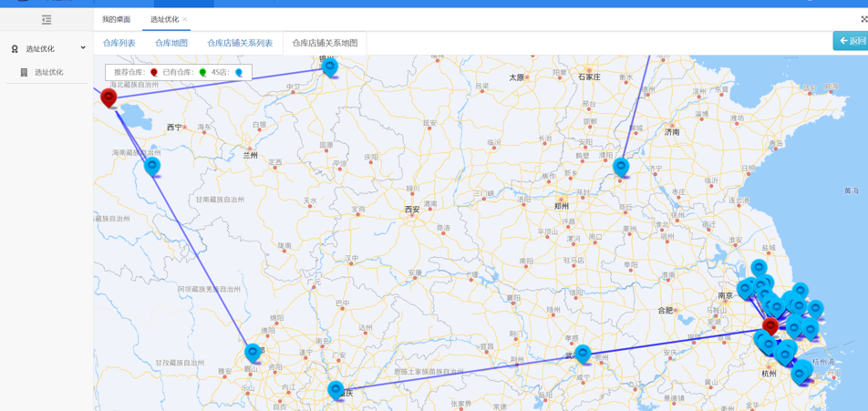Select the blue 4S store marker near Yinchuan
This screenshot has height=411, width=868.
coord(330,66)
